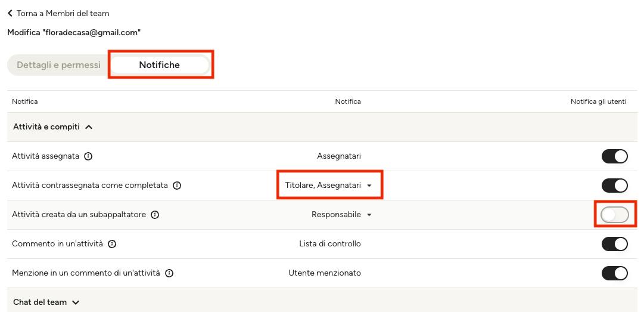The width and height of the screenshot is (644, 312).
Task: Open the Responsabile recipient dropdown
Action: click(341, 215)
